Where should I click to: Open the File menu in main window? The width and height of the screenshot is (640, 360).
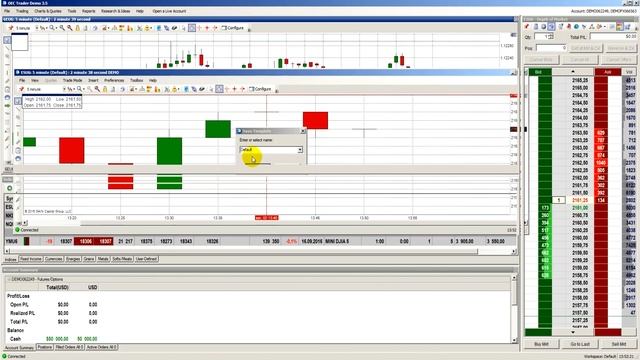pyautogui.click(x=7, y=11)
